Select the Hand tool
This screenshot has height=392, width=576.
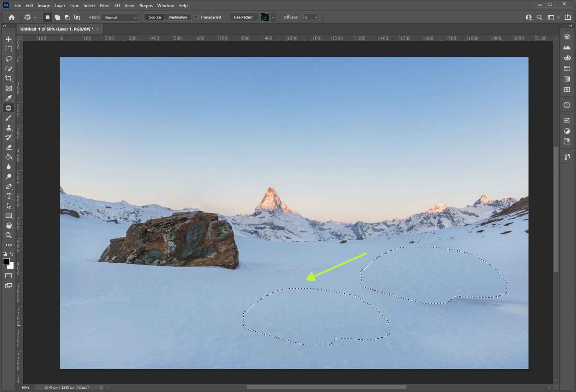point(9,225)
